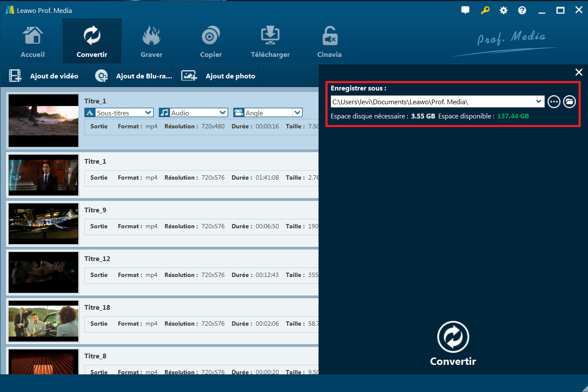The image size is (588, 392).
Task: Go to the Accueil home tab
Action: click(33, 41)
